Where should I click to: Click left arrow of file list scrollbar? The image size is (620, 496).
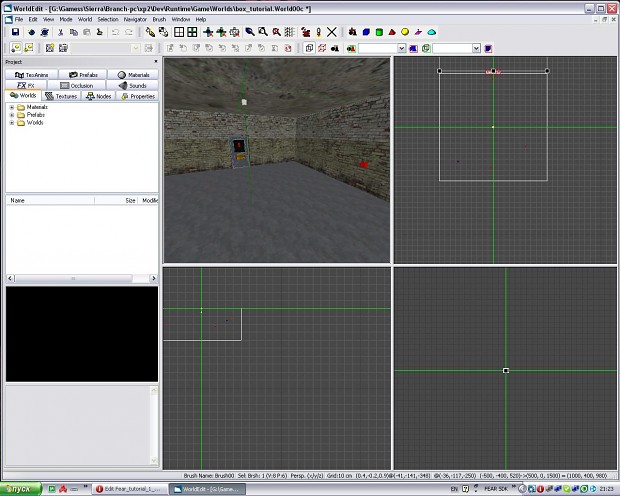(x=10, y=278)
